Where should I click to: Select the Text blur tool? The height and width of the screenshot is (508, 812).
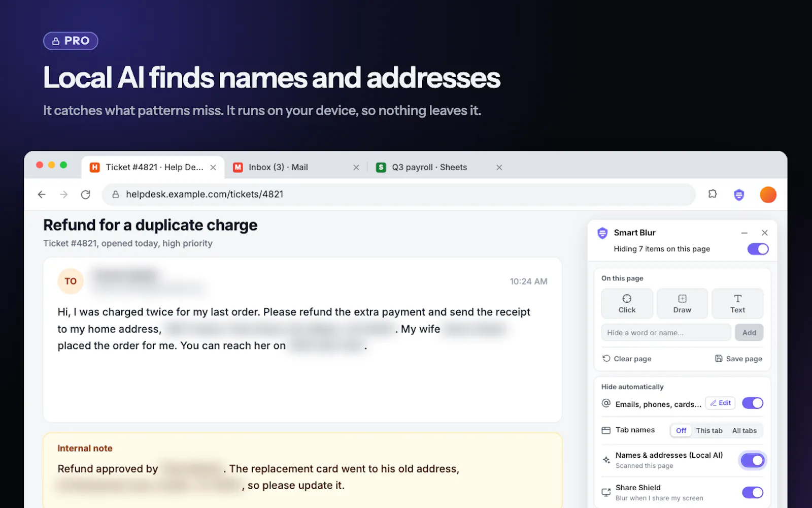coord(737,303)
